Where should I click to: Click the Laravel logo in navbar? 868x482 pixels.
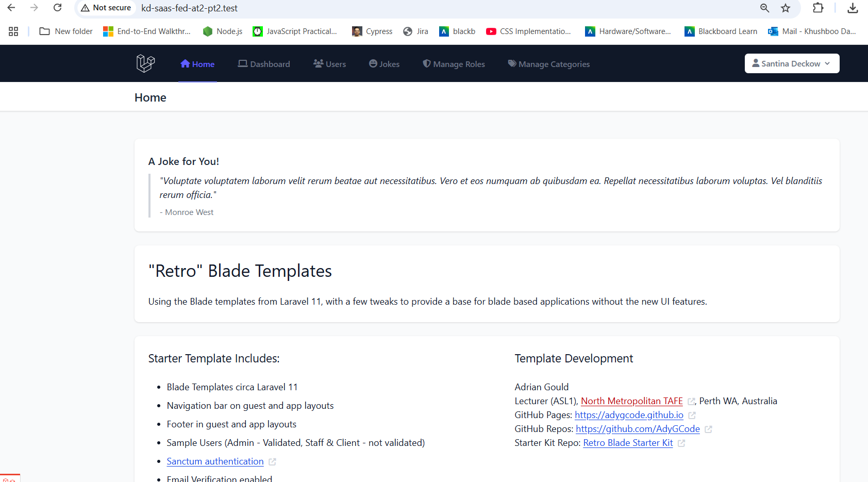tap(145, 63)
